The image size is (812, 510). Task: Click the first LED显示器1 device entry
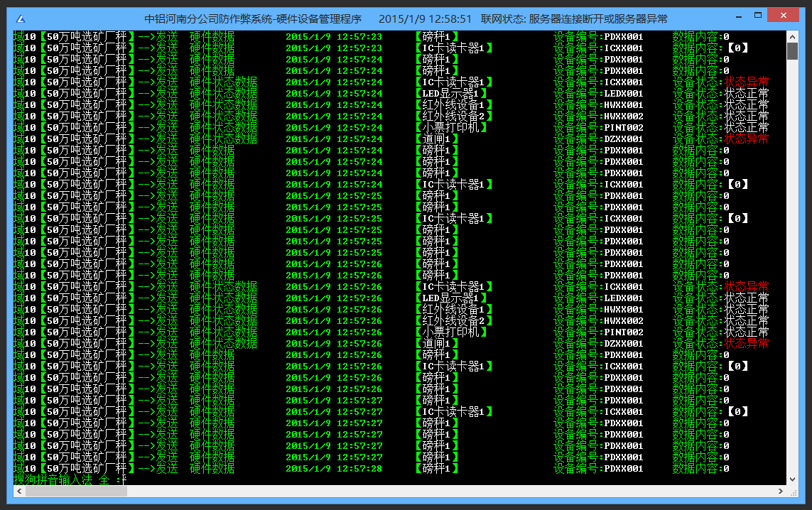(x=453, y=94)
